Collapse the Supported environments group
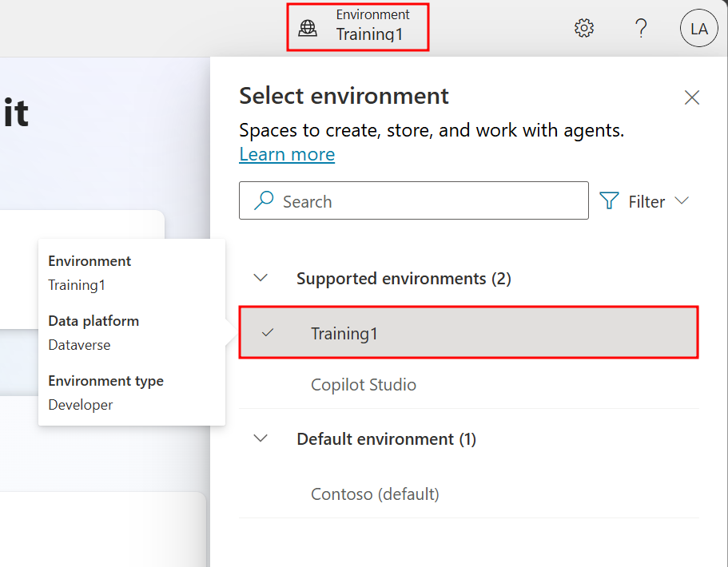 coord(261,278)
